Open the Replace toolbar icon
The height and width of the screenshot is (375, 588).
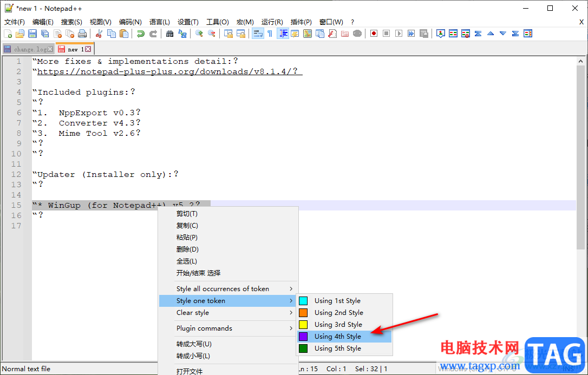click(182, 34)
